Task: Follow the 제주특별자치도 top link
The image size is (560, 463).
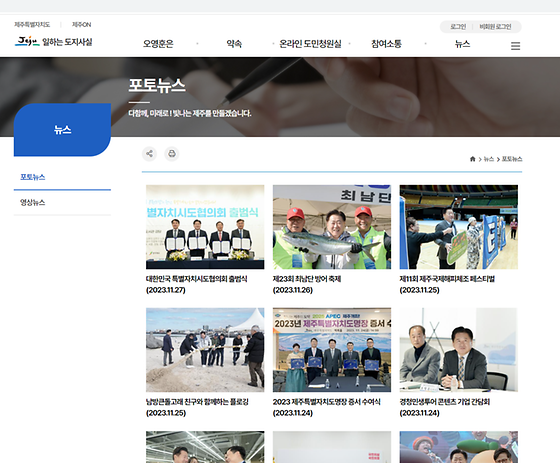Action: (32, 24)
